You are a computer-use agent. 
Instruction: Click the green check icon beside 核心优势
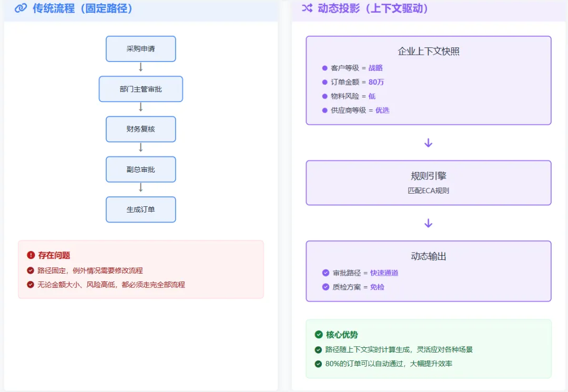point(319,335)
